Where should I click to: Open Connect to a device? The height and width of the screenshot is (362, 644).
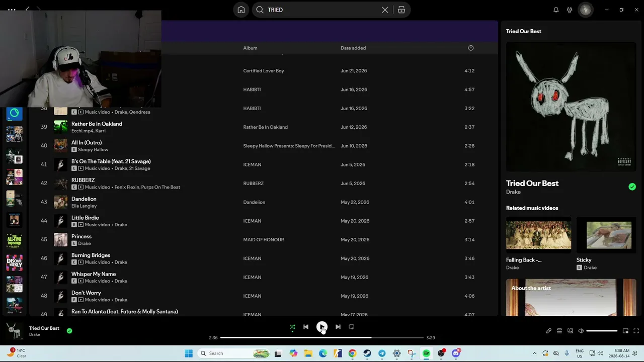coord(570,331)
